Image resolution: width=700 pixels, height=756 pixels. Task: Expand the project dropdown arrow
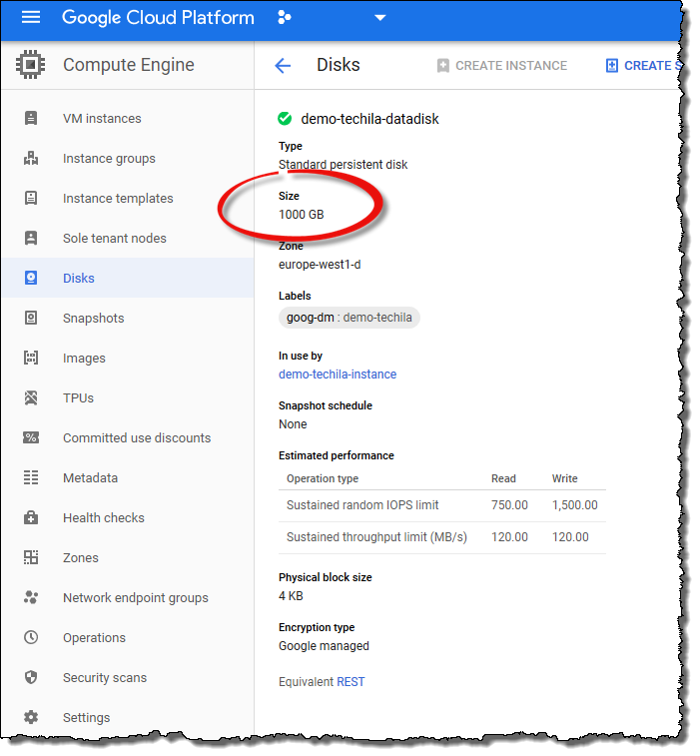(379, 18)
